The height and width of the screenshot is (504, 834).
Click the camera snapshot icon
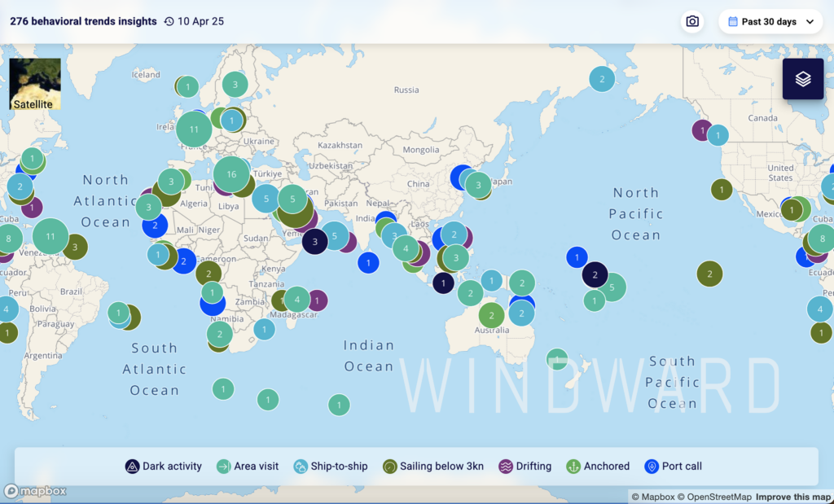click(x=692, y=22)
